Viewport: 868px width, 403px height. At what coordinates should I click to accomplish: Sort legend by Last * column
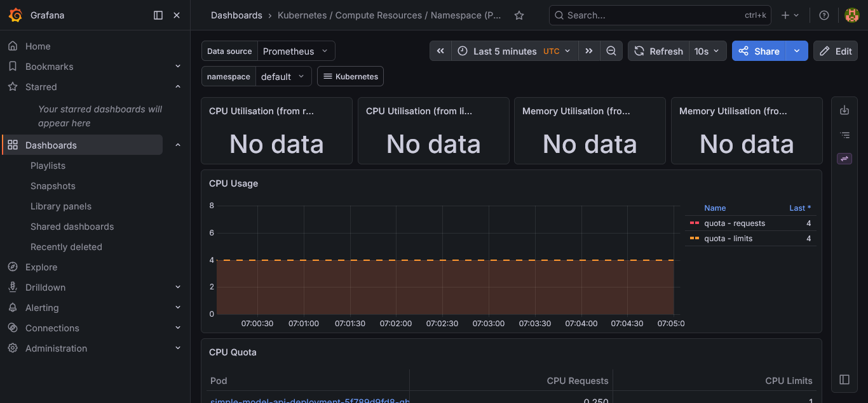pos(800,208)
